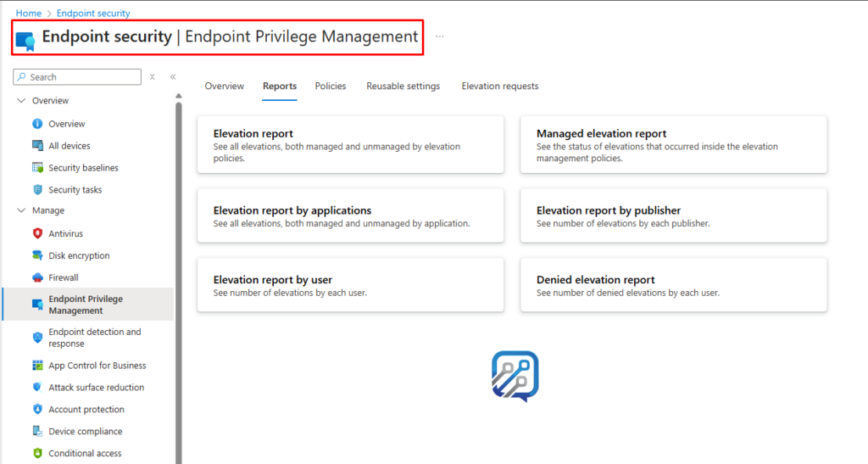Viewport: 868px width, 464px height.
Task: Click the Security tasks shield icon
Action: coord(37,190)
